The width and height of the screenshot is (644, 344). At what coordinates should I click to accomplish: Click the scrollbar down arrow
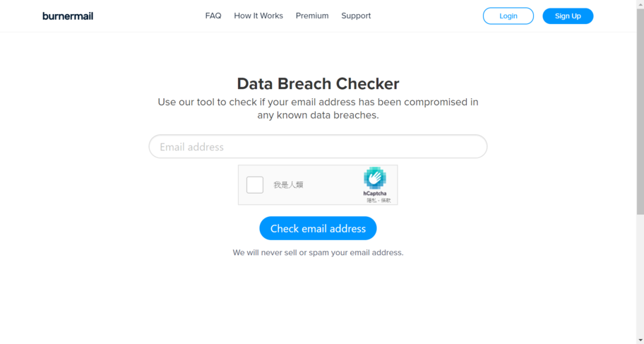[640, 340]
